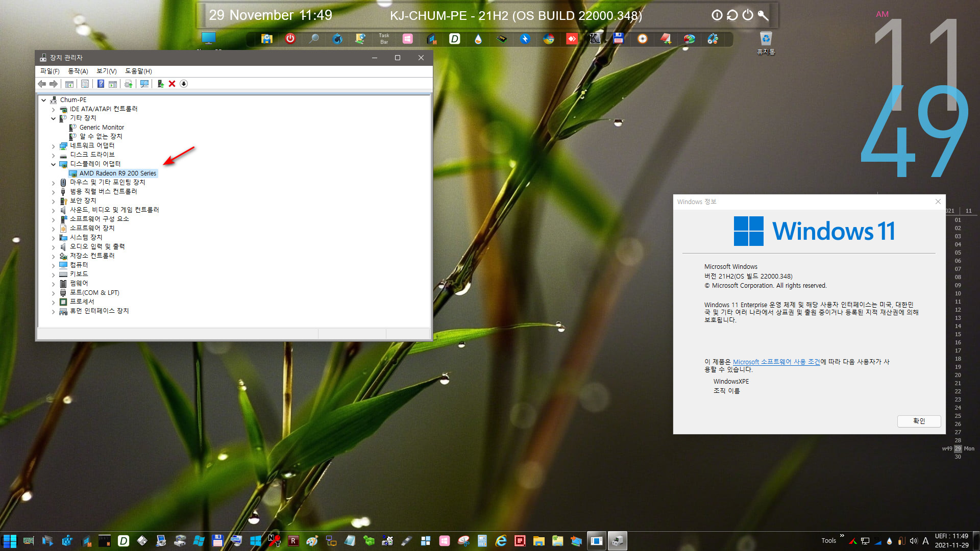Click the red X Uninstall device icon
Screen dimensions: 980x551
(172, 84)
